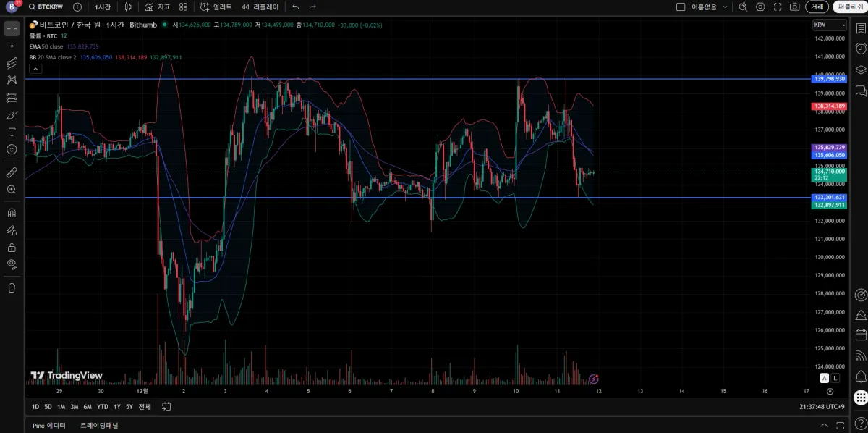Enter fullscreen mode

778,7
